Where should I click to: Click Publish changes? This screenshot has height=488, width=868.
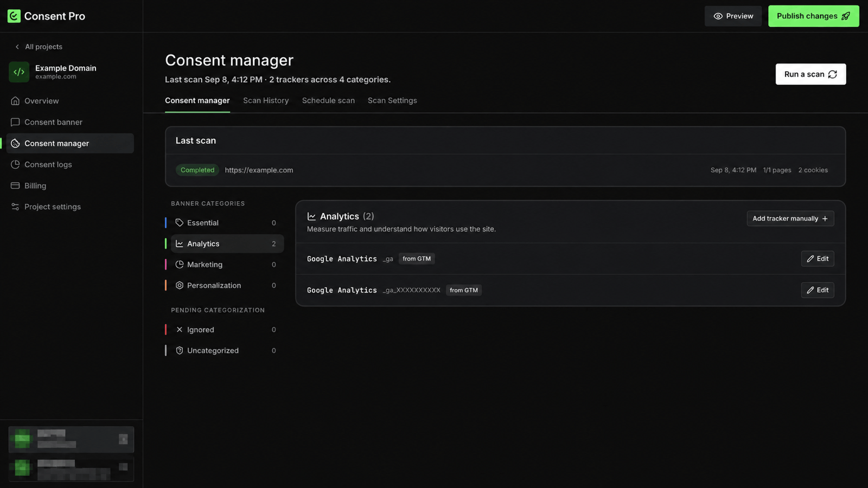coord(813,16)
